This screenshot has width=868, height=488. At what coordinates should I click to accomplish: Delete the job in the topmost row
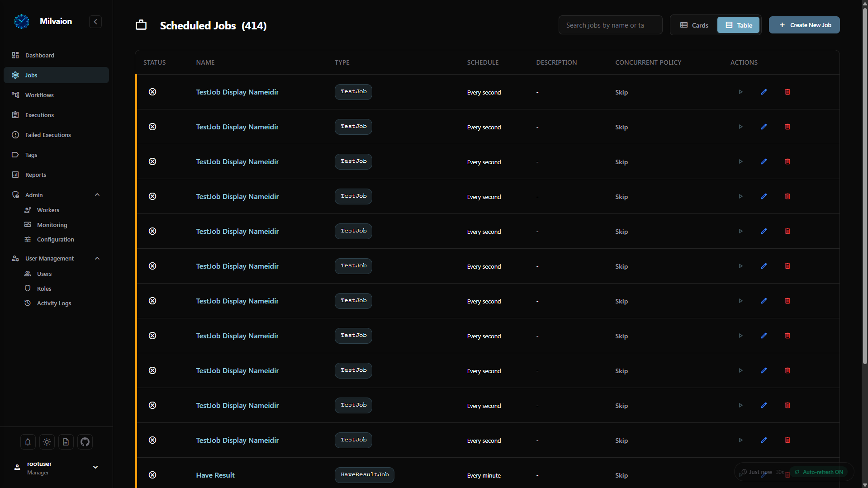pos(787,92)
